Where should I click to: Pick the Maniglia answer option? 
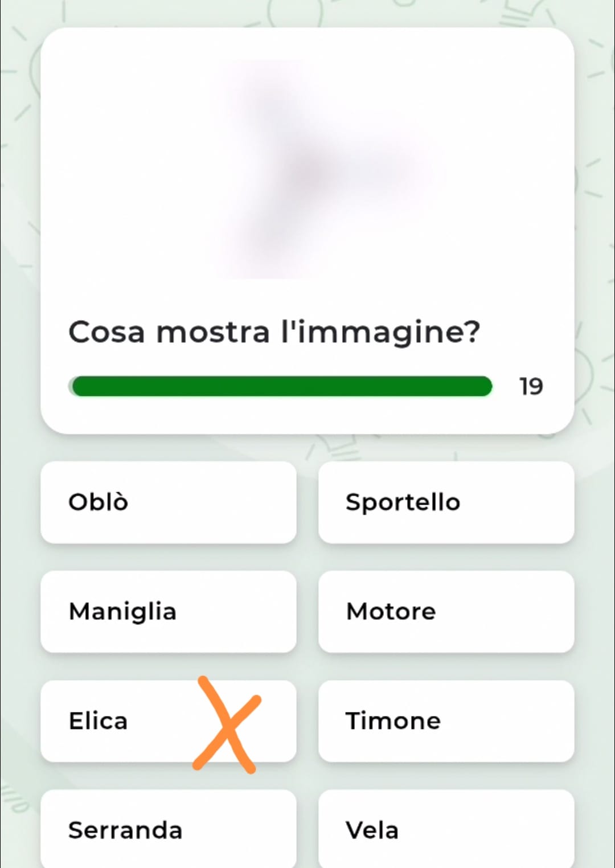tap(168, 612)
